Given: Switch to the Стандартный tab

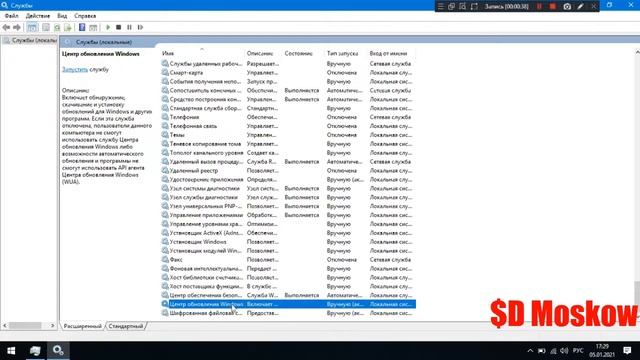Looking at the screenshot, I should pyautogui.click(x=126, y=326).
